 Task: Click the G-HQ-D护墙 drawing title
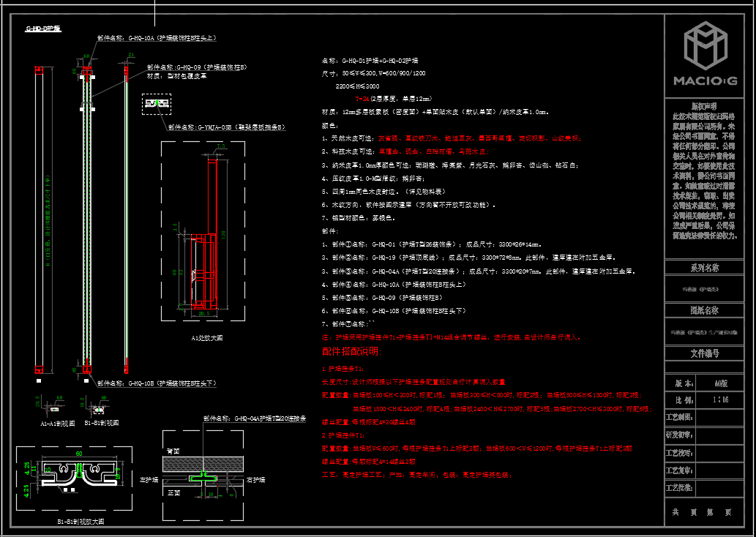42,29
